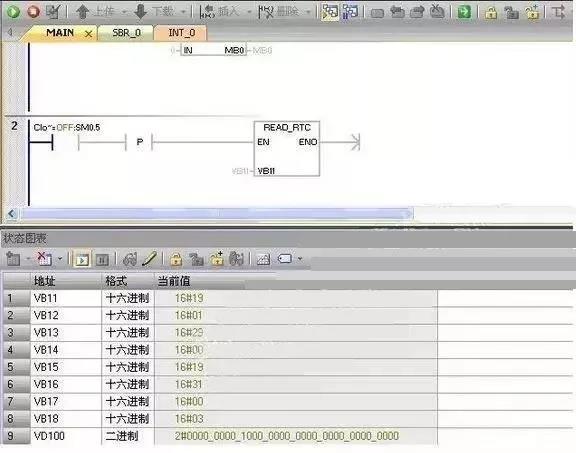This screenshot has height=453, width=576.
Task: Toggle program status monitoring icon in top toolbar
Action: click(x=330, y=12)
